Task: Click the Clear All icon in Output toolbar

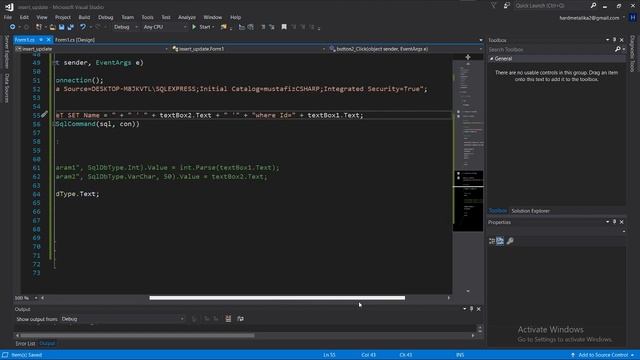Action: point(228,319)
